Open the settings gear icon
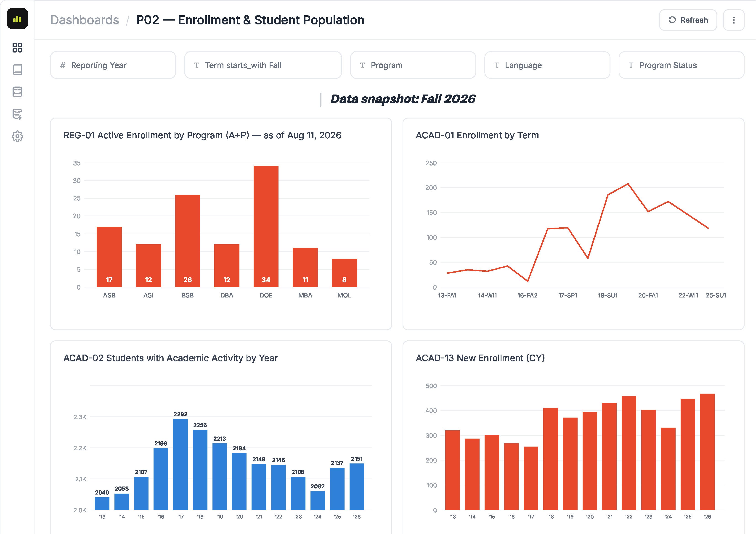Image resolution: width=756 pixels, height=534 pixels. coord(17,136)
